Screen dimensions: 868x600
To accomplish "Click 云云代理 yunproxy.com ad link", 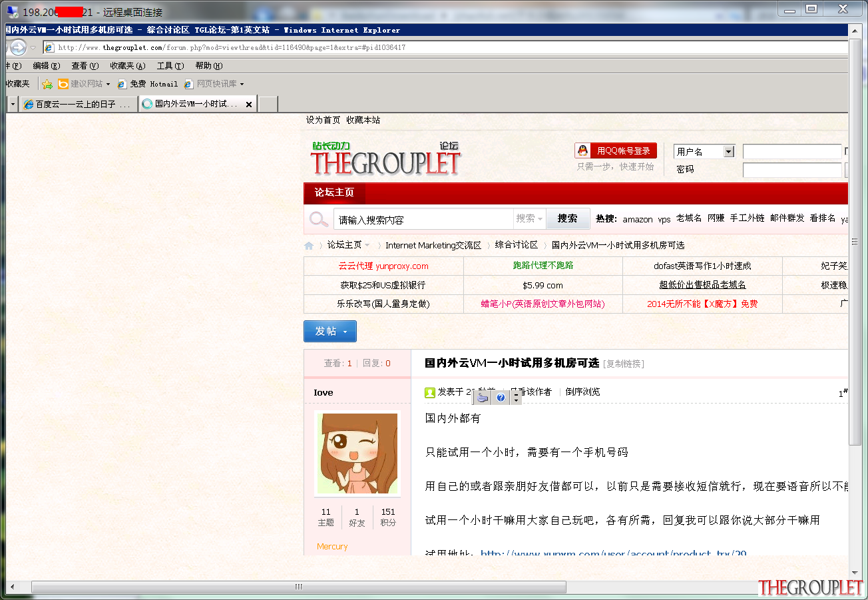I will [383, 266].
